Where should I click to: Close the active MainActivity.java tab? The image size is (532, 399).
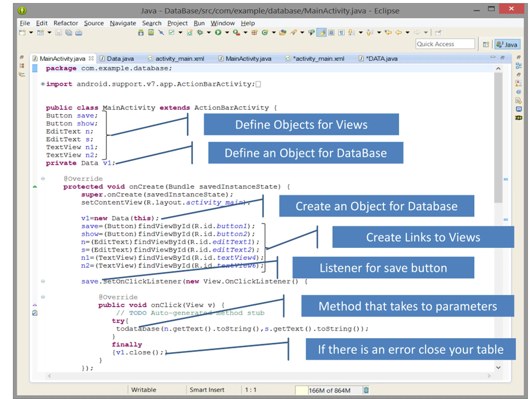pos(91,58)
